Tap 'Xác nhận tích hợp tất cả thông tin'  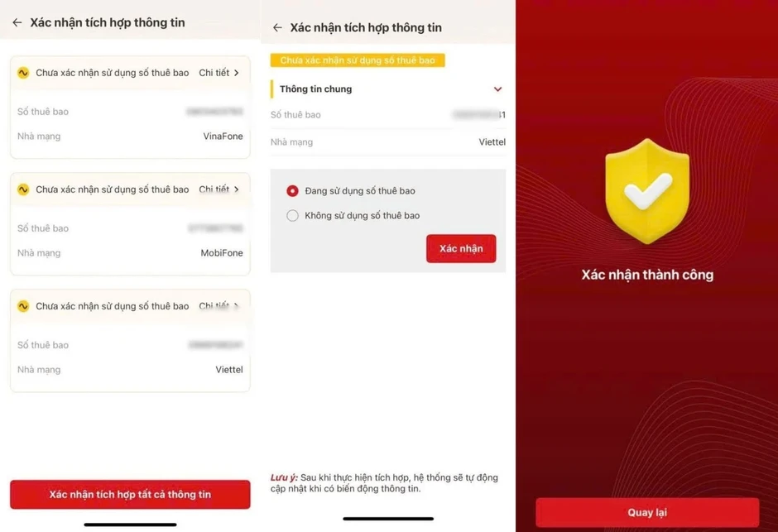[130, 494]
